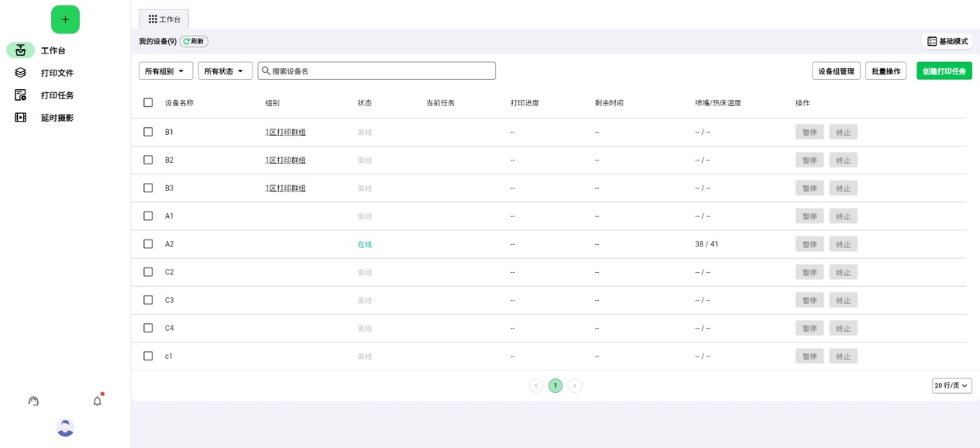Image resolution: width=980 pixels, height=448 pixels.
Task: Open 打印文件 layers icon in sidebar
Action: pos(21,73)
